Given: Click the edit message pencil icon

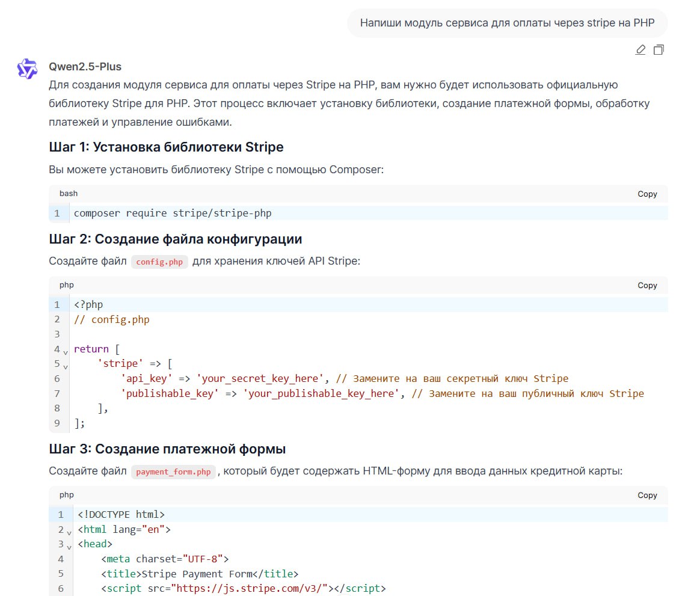Looking at the screenshot, I should [640, 50].
